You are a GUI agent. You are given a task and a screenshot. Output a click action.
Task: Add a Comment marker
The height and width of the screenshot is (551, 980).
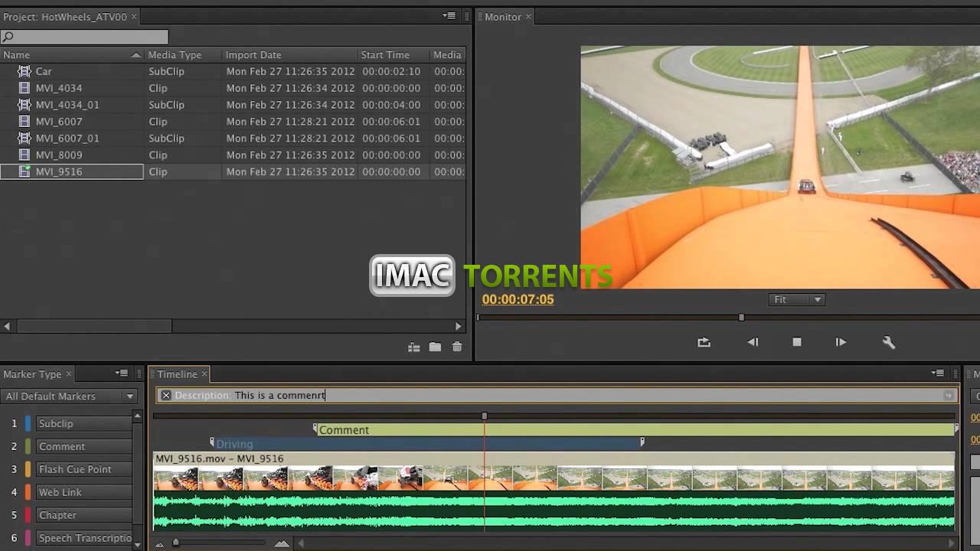click(85, 446)
